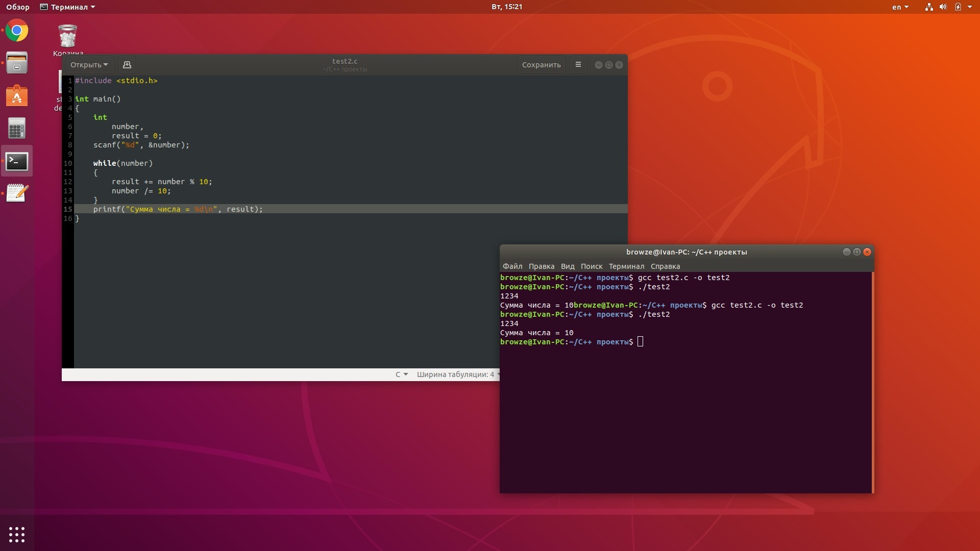980x551 pixels.
Task: Open the en keyboard layout dropdown
Action: pyautogui.click(x=900, y=7)
